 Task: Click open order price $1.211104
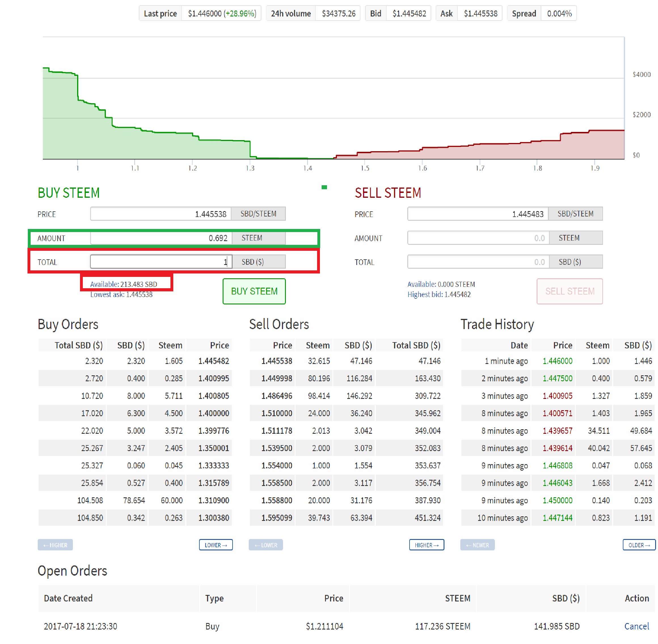[x=324, y=626]
